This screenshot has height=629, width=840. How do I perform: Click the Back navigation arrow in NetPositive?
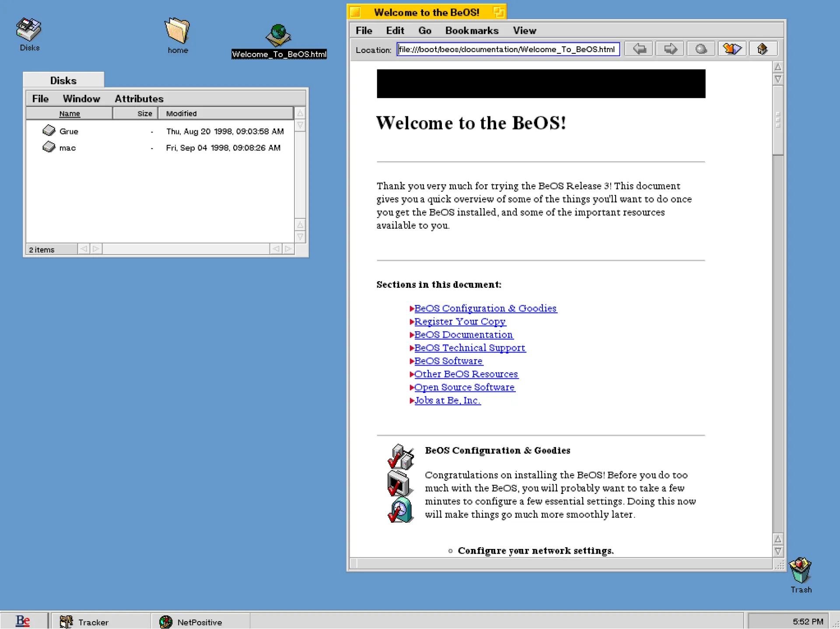(x=638, y=49)
